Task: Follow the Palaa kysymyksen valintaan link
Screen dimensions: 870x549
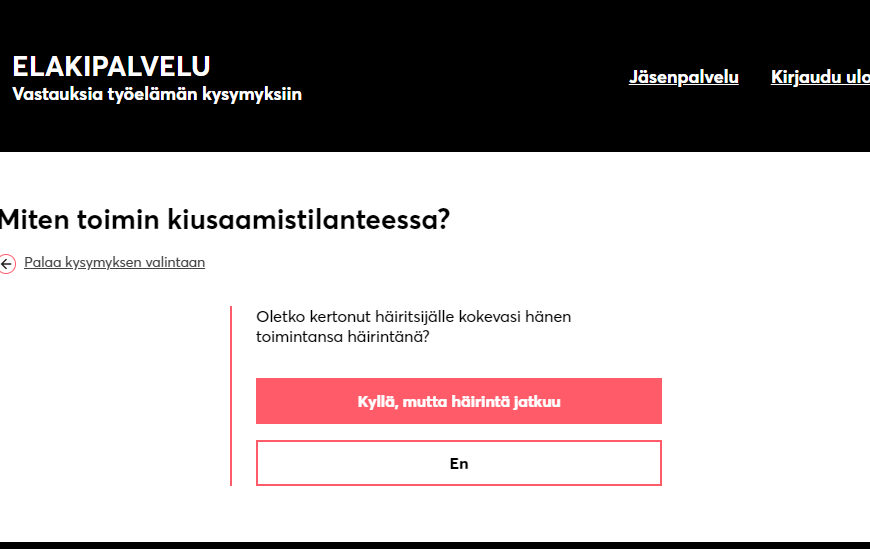Action: [x=114, y=263]
